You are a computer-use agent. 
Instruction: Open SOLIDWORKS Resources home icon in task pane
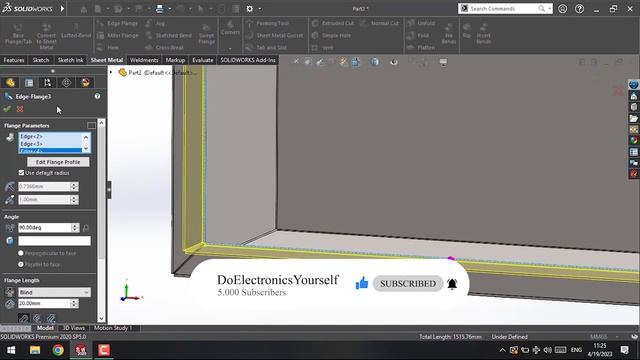633,96
